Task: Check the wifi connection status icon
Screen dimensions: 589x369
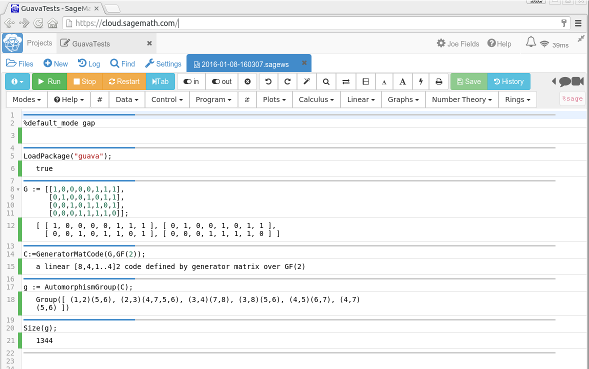Action: (544, 44)
